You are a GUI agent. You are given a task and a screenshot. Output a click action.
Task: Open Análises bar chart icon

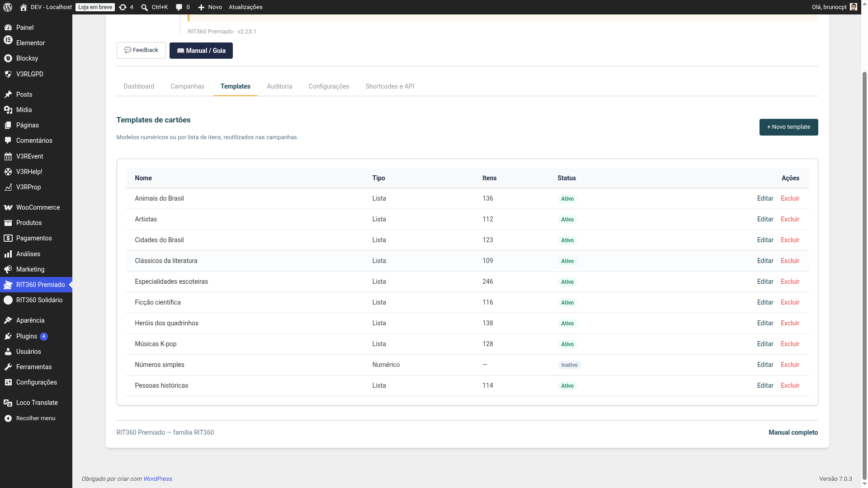click(x=8, y=254)
